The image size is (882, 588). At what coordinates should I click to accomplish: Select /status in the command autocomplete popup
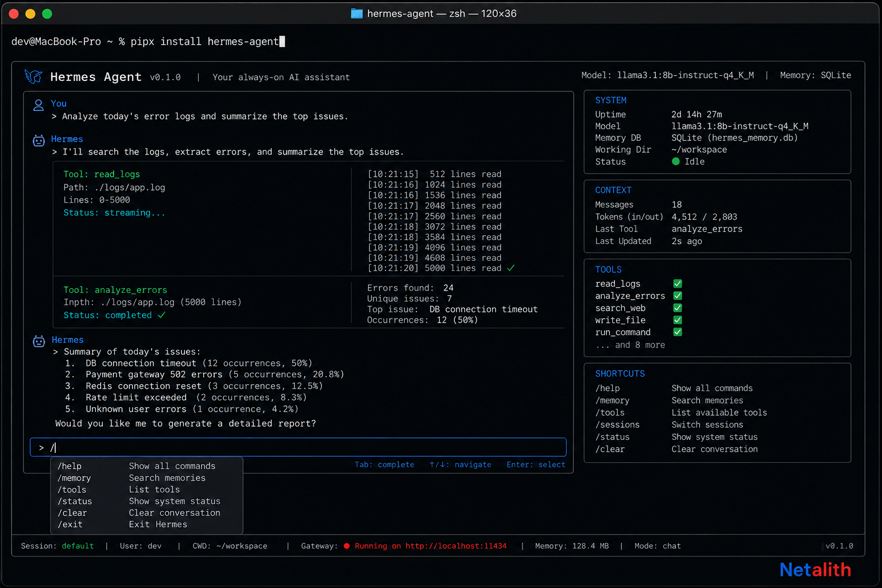146,501
